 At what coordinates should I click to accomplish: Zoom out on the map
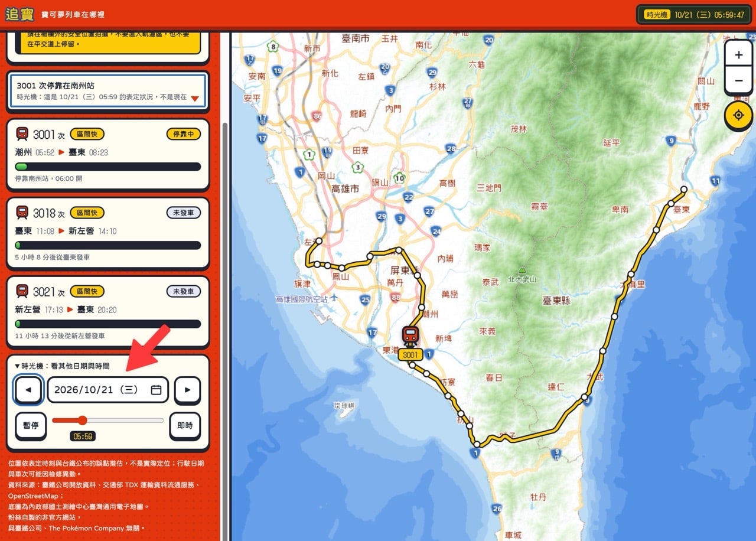[x=738, y=81]
